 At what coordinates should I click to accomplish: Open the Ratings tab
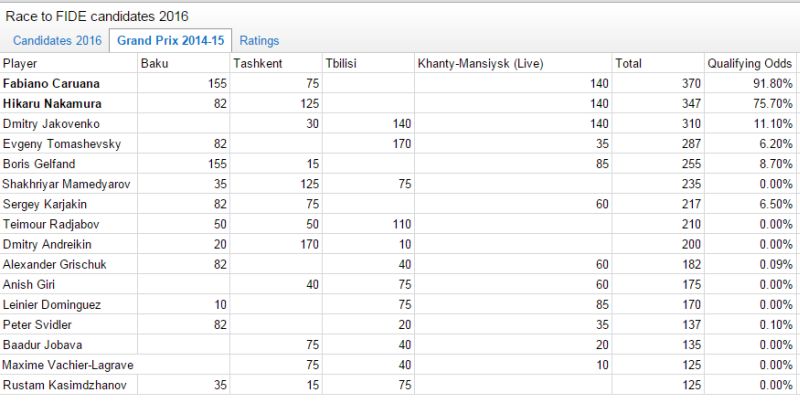coord(259,41)
